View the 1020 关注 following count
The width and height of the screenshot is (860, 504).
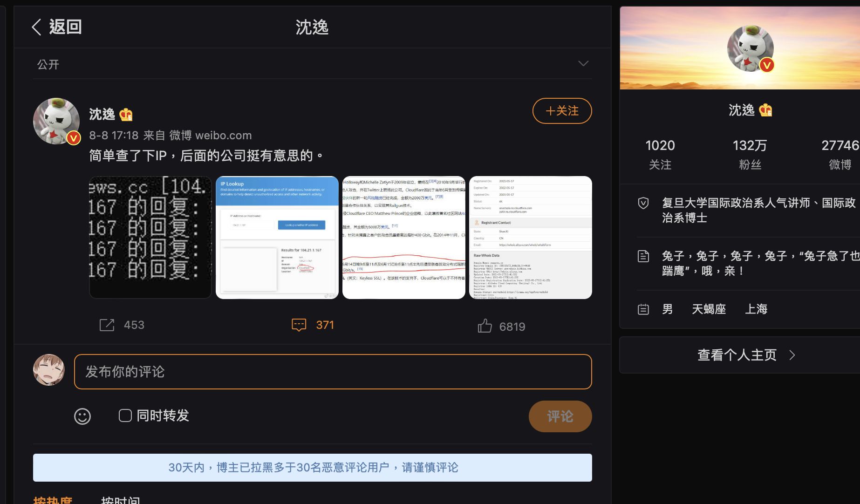click(660, 154)
